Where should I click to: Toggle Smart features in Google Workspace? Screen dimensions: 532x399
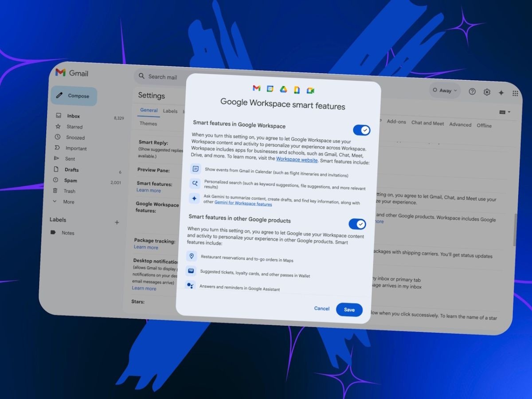click(x=362, y=130)
